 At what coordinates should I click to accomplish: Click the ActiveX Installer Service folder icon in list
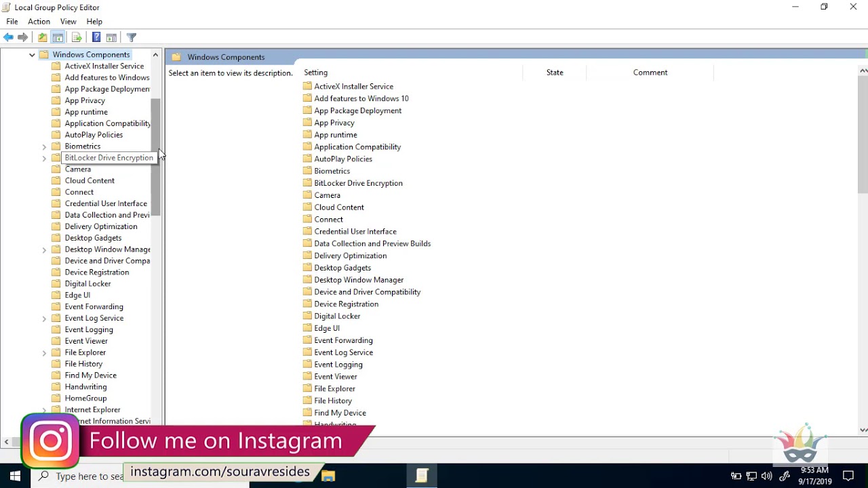[307, 86]
